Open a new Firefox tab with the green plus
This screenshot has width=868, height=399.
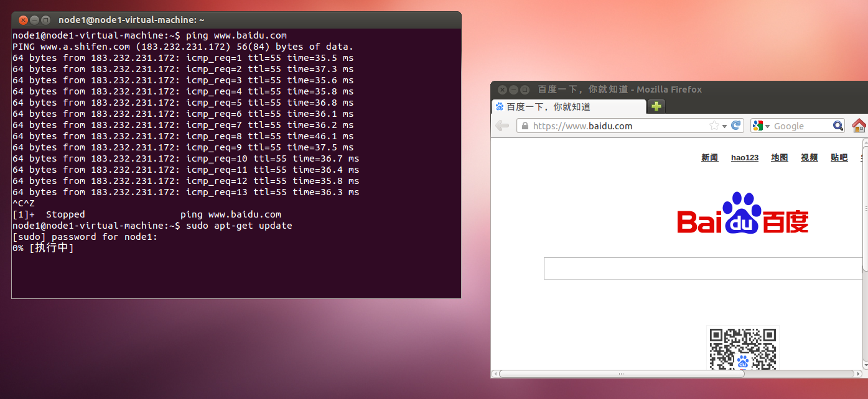[x=656, y=106]
